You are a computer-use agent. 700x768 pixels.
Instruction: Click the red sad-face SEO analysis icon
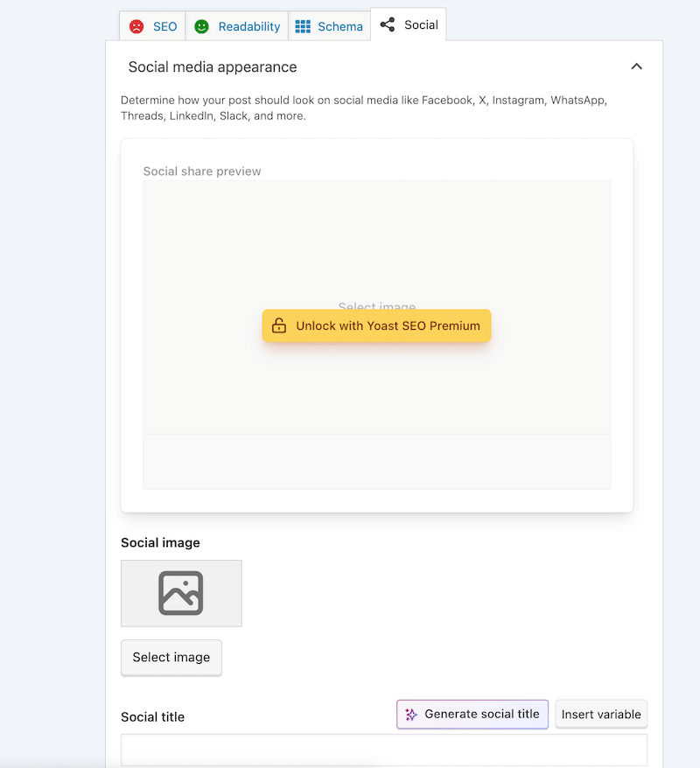(137, 25)
